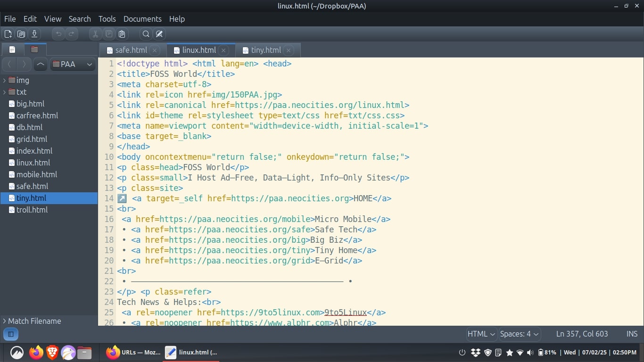This screenshot has height=362, width=644.
Task: Open the Dropbox tray icon
Action: pos(475,353)
